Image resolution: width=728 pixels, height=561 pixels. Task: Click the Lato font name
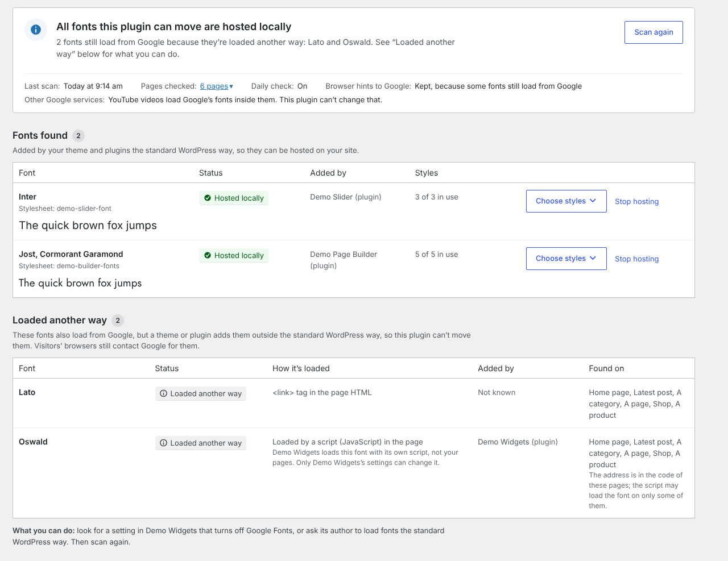[27, 392]
